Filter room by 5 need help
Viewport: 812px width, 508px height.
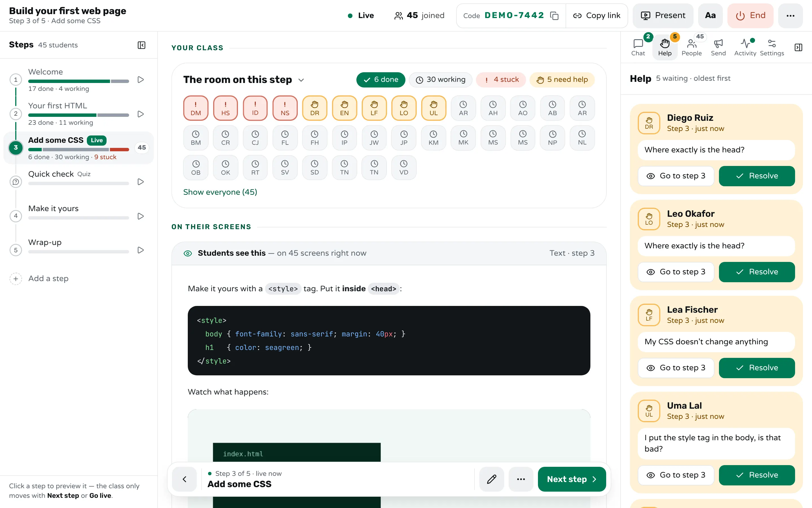tap(562, 80)
